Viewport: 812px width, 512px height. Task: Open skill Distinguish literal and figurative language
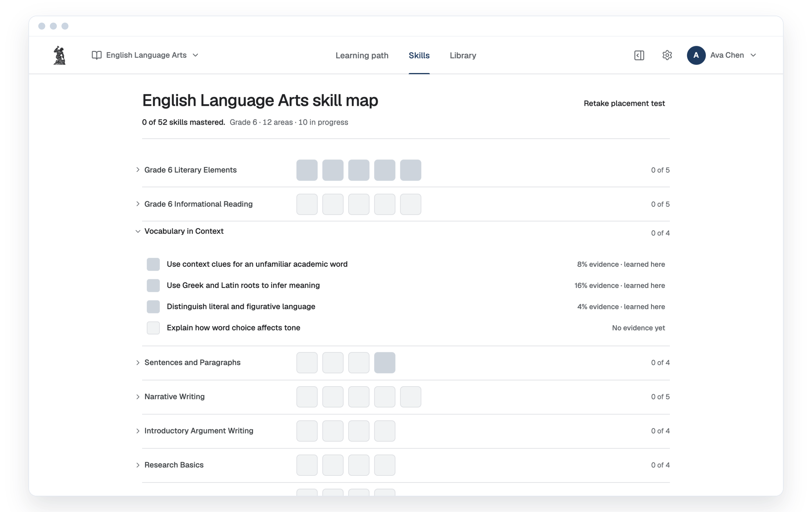[241, 307]
